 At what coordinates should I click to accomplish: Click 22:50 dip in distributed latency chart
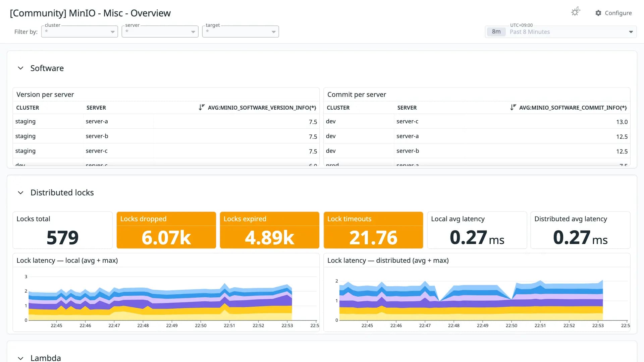tap(512, 299)
